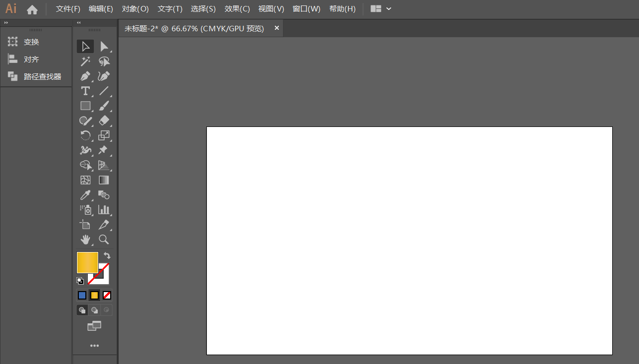Select the Type tool

(x=85, y=91)
